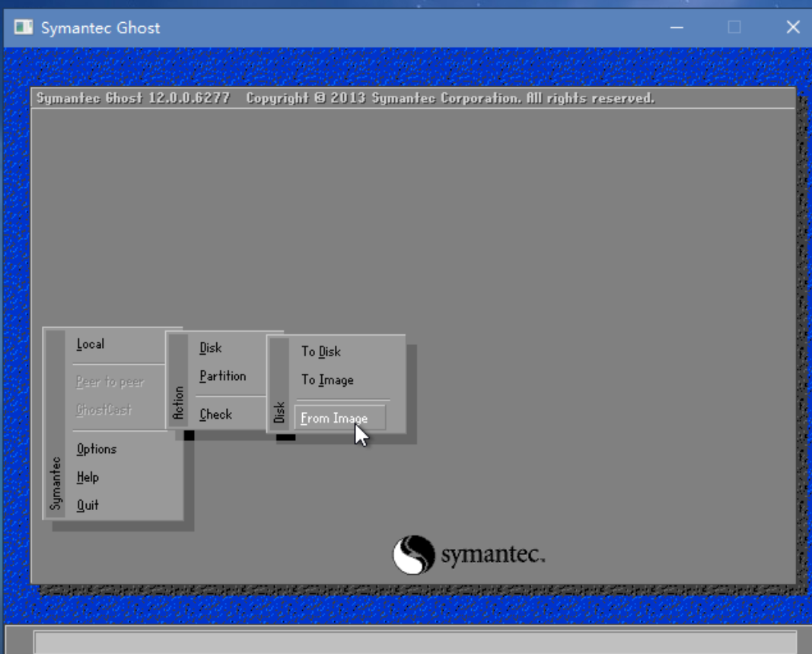Click the Symantec yin-yang logo

click(414, 554)
